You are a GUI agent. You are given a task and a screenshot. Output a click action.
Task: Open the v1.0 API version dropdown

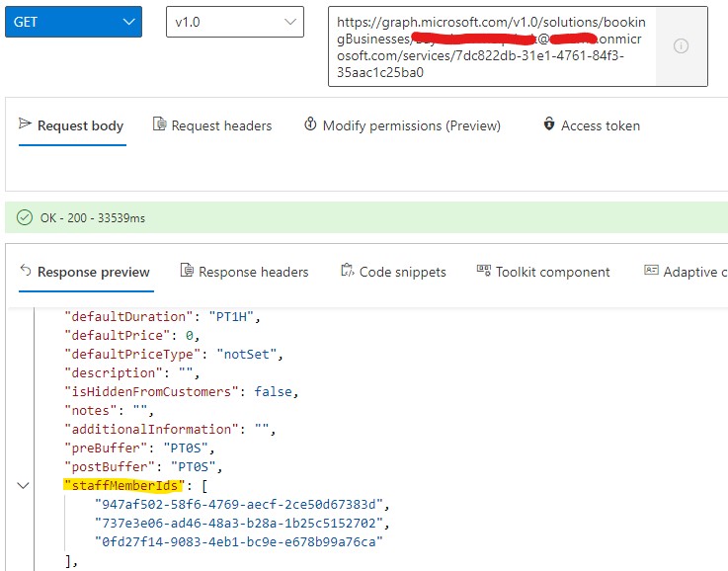(x=235, y=22)
